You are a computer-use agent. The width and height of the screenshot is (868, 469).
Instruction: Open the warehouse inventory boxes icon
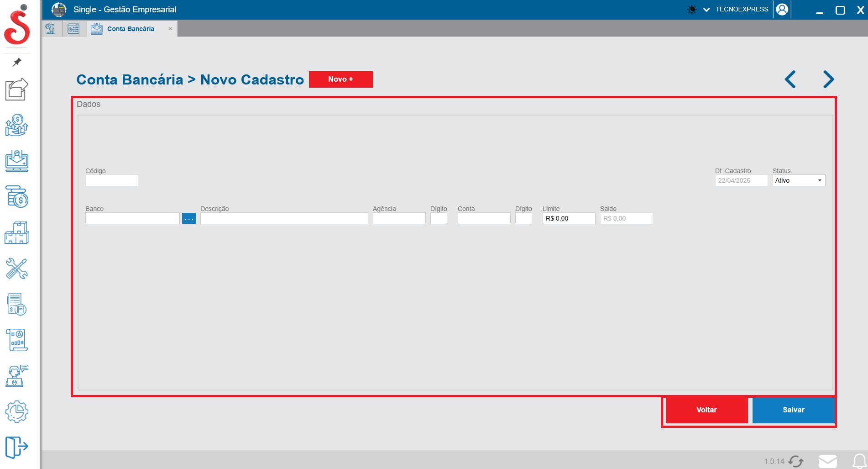(17, 232)
